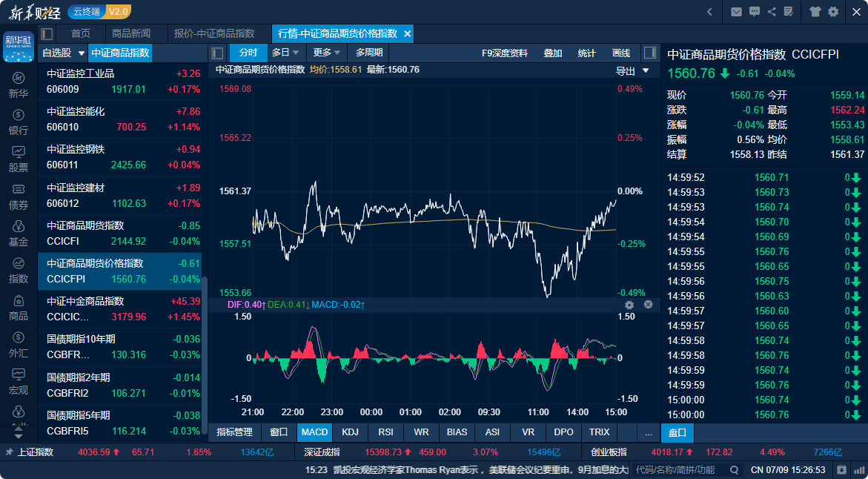Image resolution: width=868 pixels, height=479 pixels.
Task: Click the share icon in title bar
Action: click(772, 12)
